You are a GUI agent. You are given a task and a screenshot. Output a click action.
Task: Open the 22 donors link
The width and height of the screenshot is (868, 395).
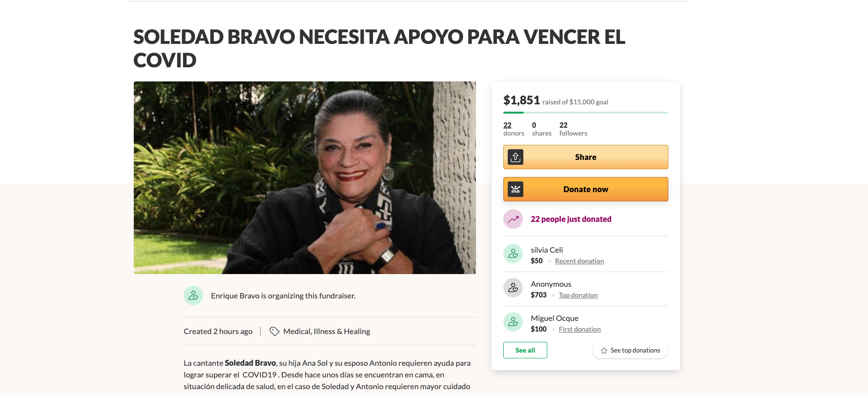[x=514, y=129]
